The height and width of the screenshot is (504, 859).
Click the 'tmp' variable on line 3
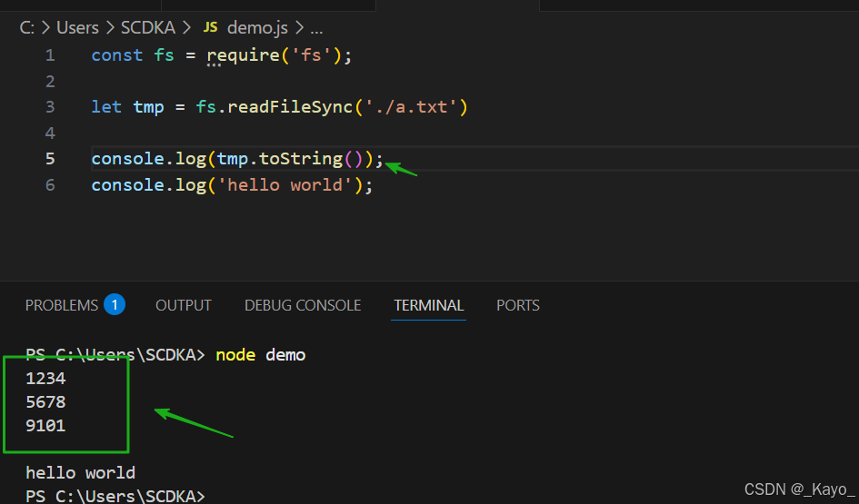pos(148,107)
